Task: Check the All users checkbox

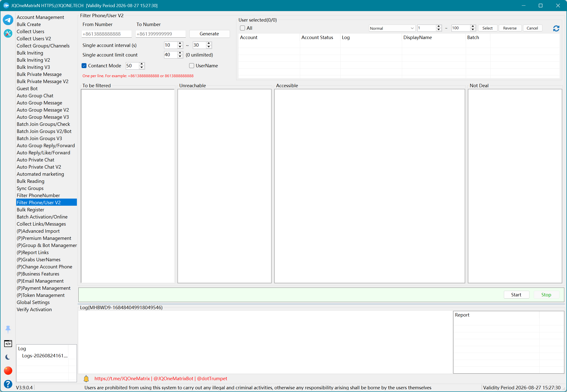Action: 242,28
